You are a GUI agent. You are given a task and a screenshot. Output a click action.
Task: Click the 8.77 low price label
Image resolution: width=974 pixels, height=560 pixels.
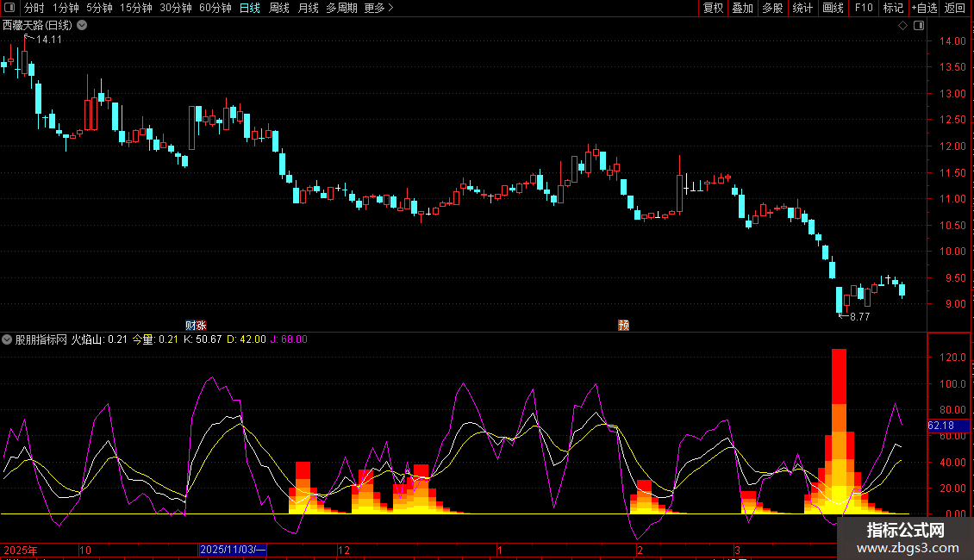coord(859,317)
